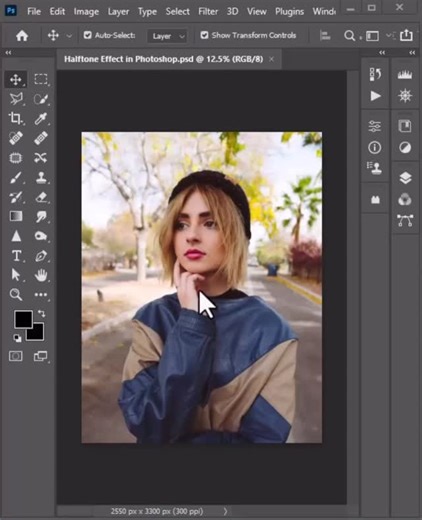Image resolution: width=422 pixels, height=520 pixels.
Task: Toggle Quick Mask mode
Action: [16, 356]
